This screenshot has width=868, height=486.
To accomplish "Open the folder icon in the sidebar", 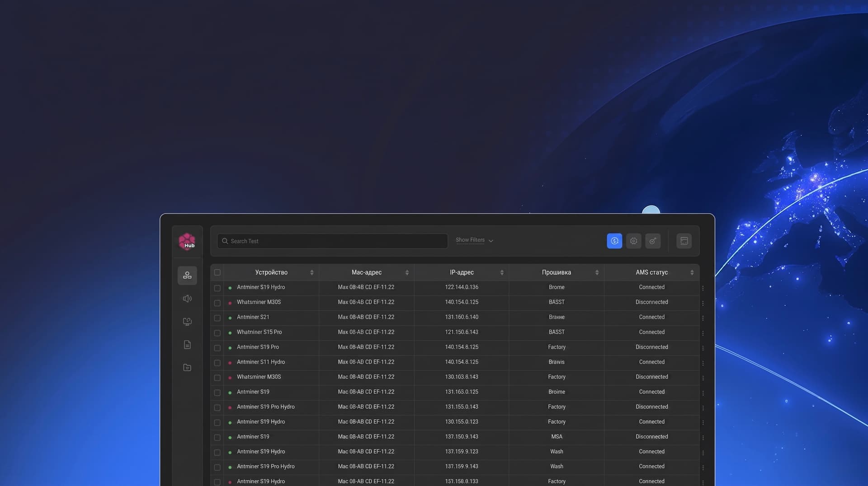I will [187, 368].
